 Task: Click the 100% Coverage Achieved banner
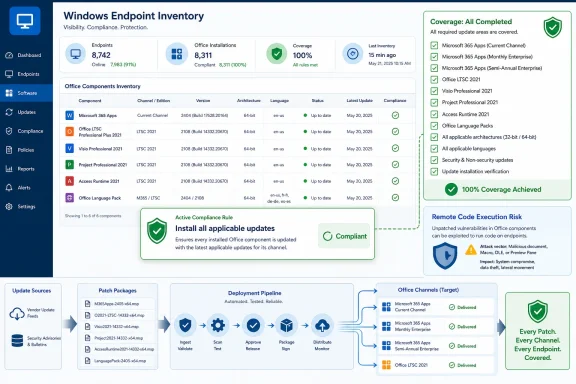(x=497, y=190)
